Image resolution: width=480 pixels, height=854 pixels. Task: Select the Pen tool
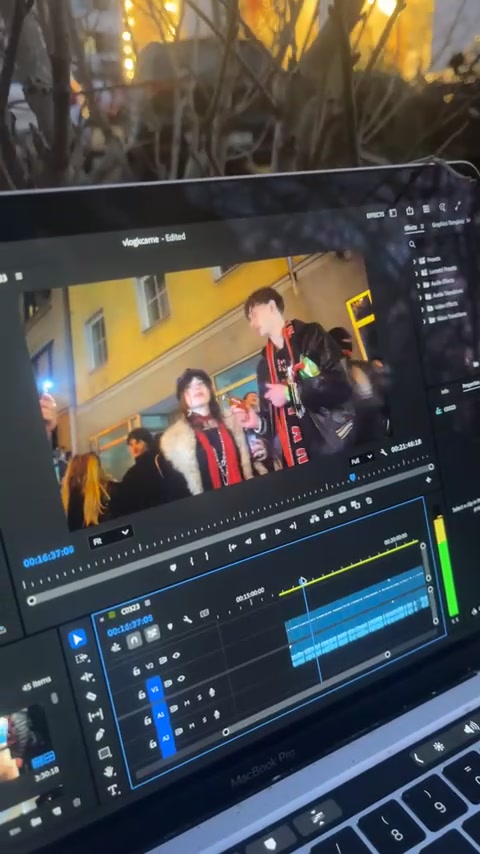point(100,734)
